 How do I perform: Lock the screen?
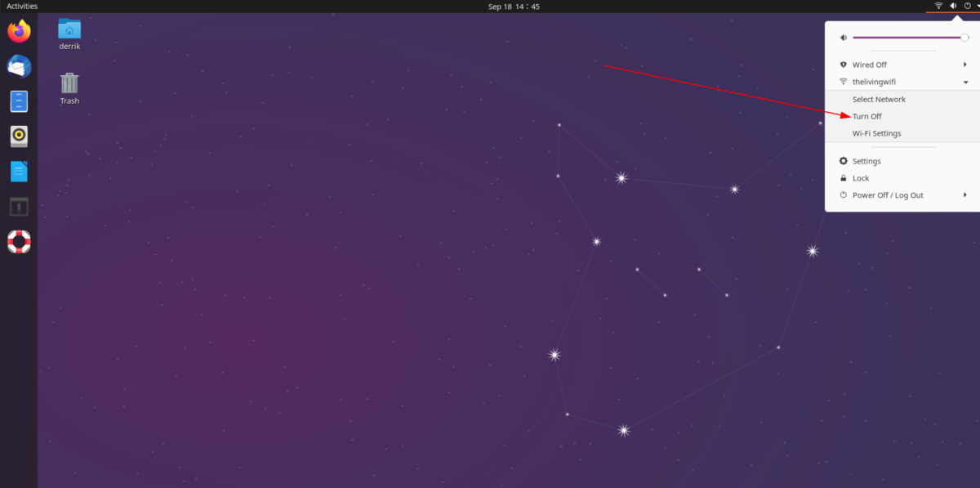pos(862,177)
